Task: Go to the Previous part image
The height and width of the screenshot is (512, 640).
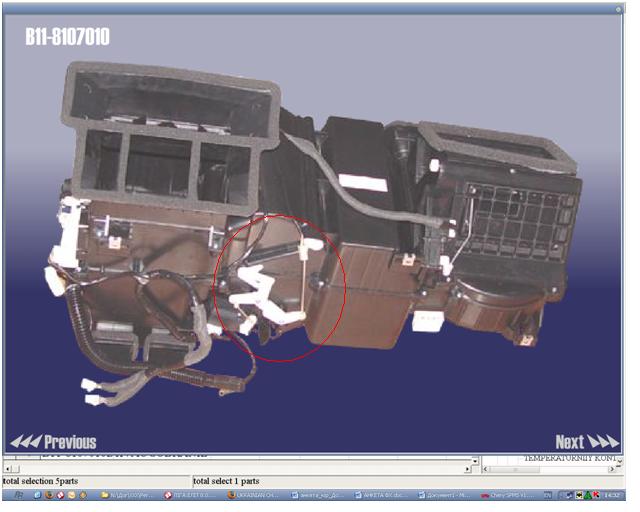Action: coord(53,442)
